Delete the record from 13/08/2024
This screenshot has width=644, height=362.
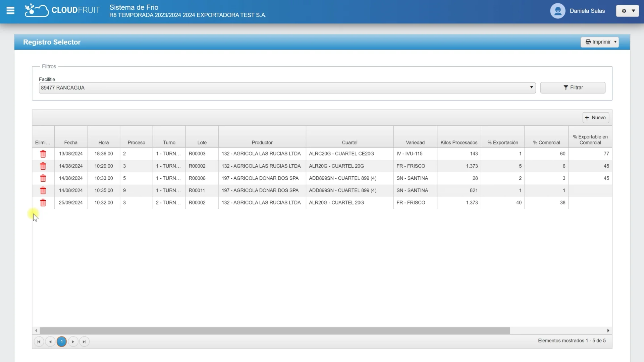click(x=43, y=154)
